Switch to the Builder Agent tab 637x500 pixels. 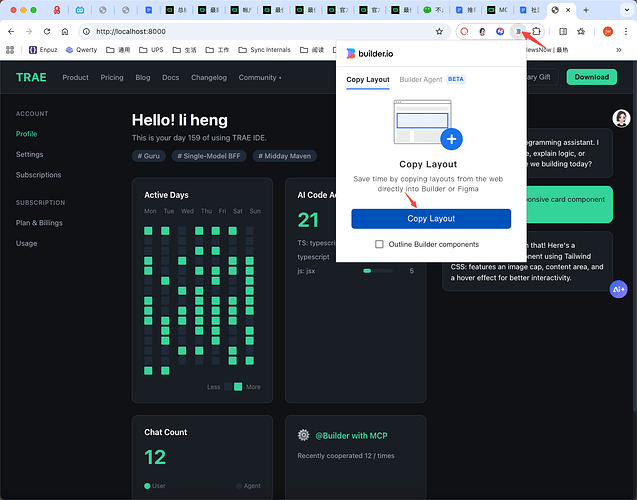coord(420,79)
